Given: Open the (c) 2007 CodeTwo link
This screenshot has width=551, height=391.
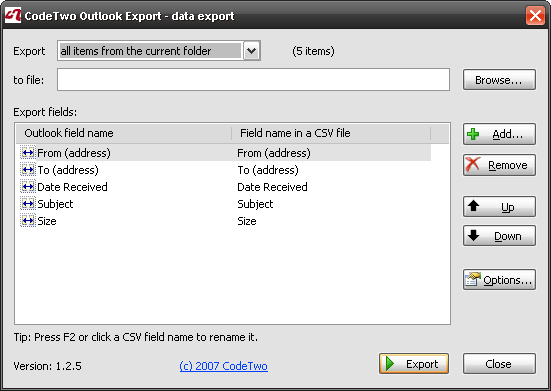Looking at the screenshot, I should (223, 366).
